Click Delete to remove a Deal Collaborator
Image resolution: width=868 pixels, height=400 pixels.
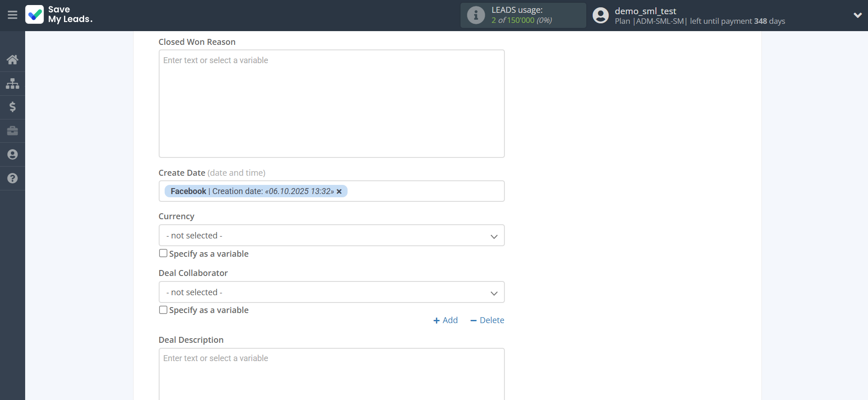(487, 320)
